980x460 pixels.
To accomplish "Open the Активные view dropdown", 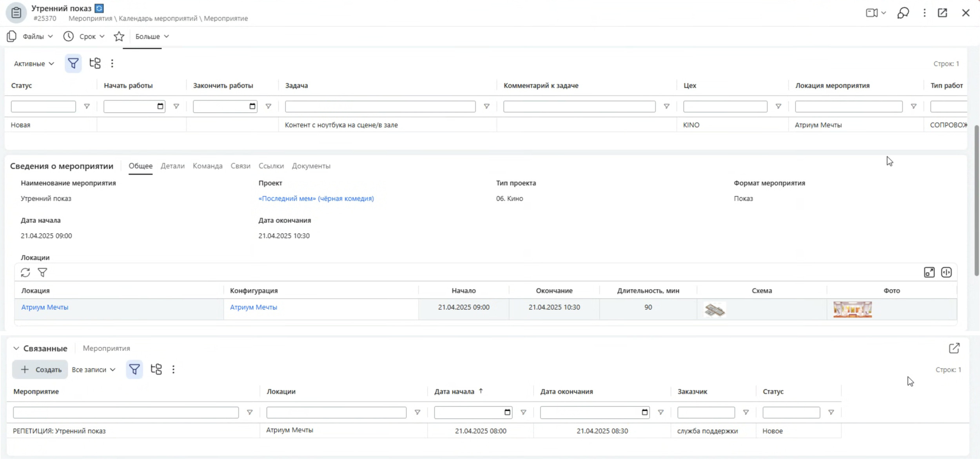I will [x=34, y=64].
